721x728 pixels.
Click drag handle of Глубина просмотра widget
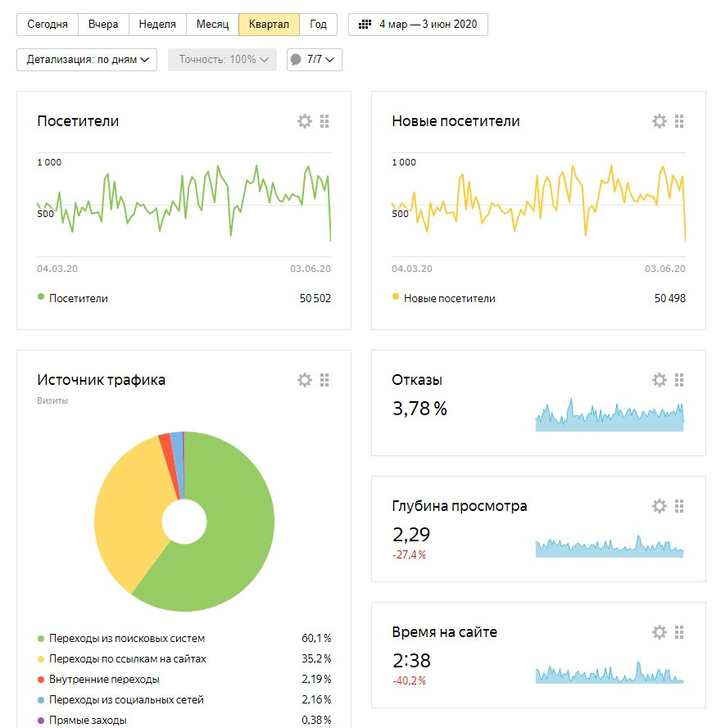tap(679, 506)
